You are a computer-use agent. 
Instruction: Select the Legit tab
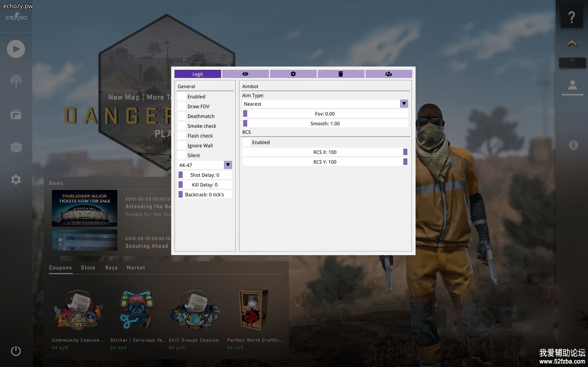tap(198, 74)
